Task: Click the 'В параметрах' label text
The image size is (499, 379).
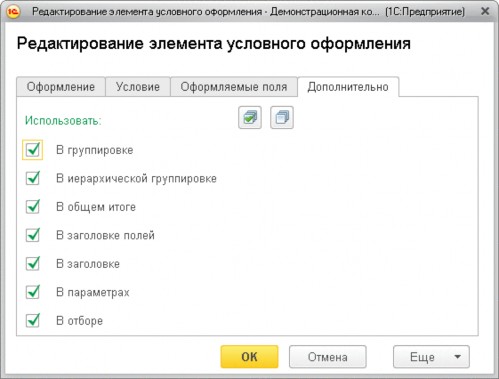Action: tap(93, 293)
